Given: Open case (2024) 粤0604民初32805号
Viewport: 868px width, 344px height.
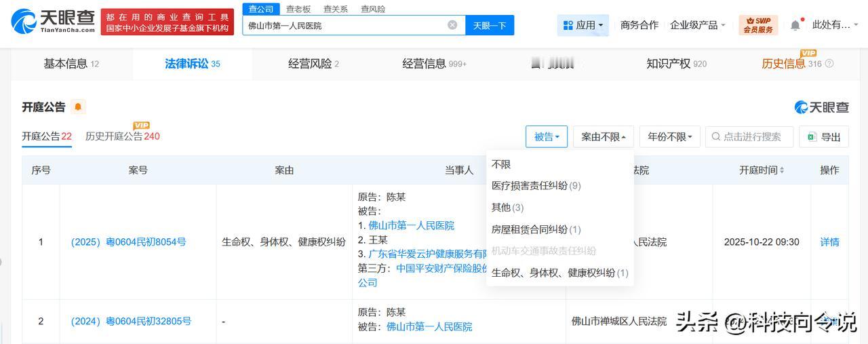Looking at the screenshot, I should point(131,321).
